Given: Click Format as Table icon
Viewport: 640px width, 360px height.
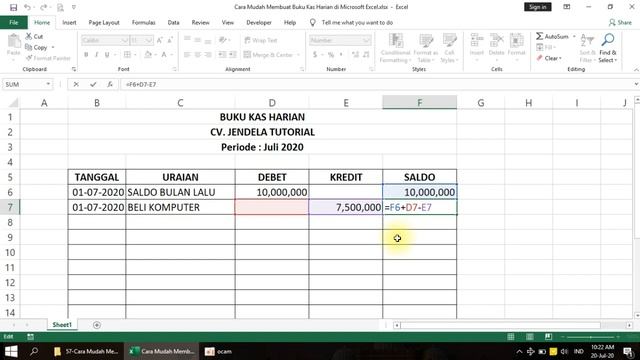Looking at the screenshot, I should click(425, 41).
